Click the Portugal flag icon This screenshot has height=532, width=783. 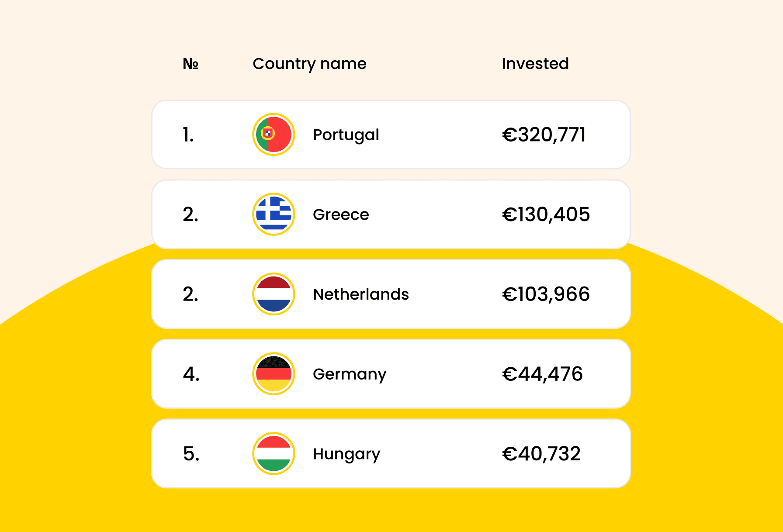point(274,135)
